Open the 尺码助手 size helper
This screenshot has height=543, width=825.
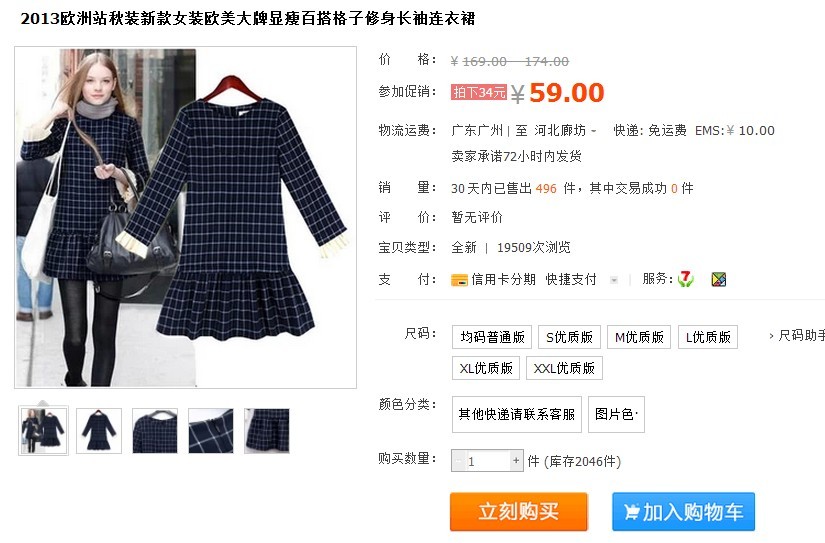(x=797, y=336)
